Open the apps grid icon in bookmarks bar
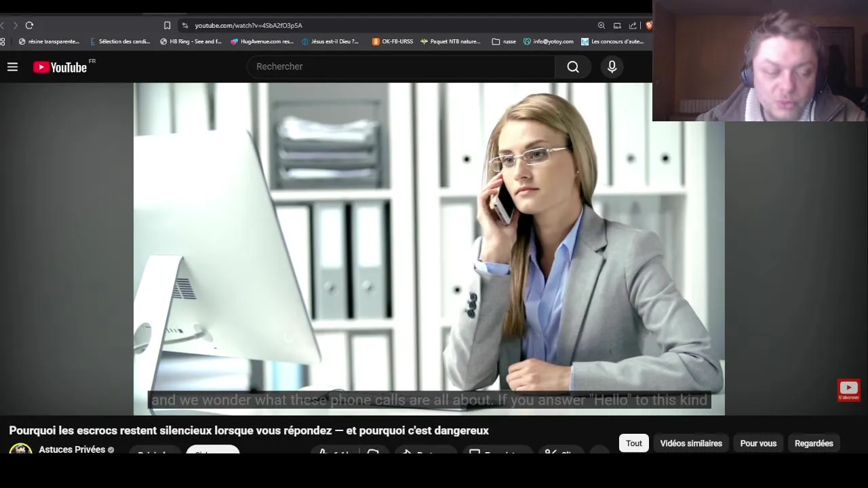 3,41
